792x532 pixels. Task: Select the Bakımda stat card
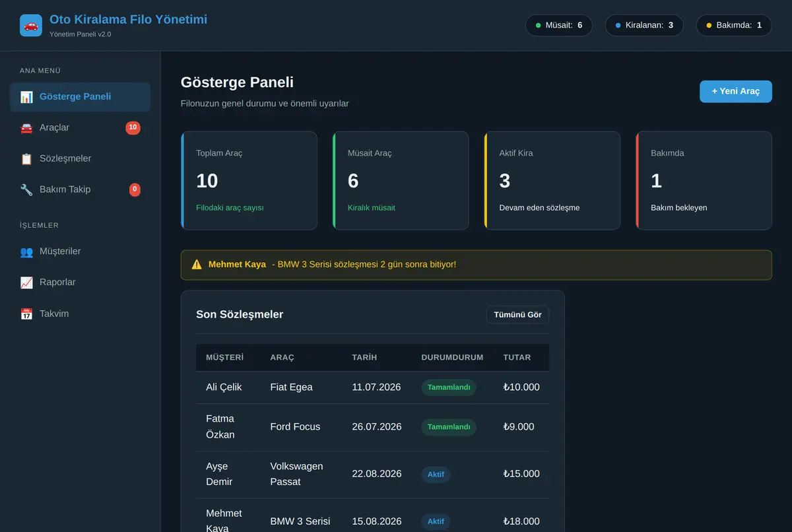704,181
